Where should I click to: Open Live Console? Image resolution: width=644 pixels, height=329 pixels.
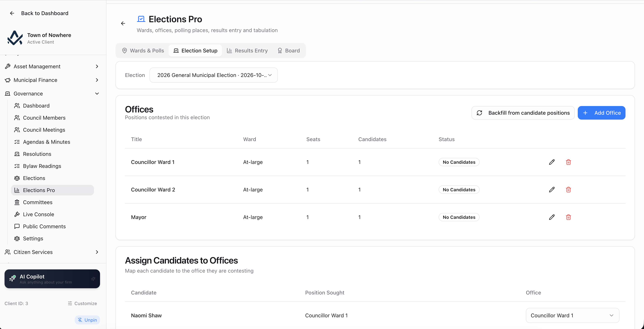coord(52,214)
